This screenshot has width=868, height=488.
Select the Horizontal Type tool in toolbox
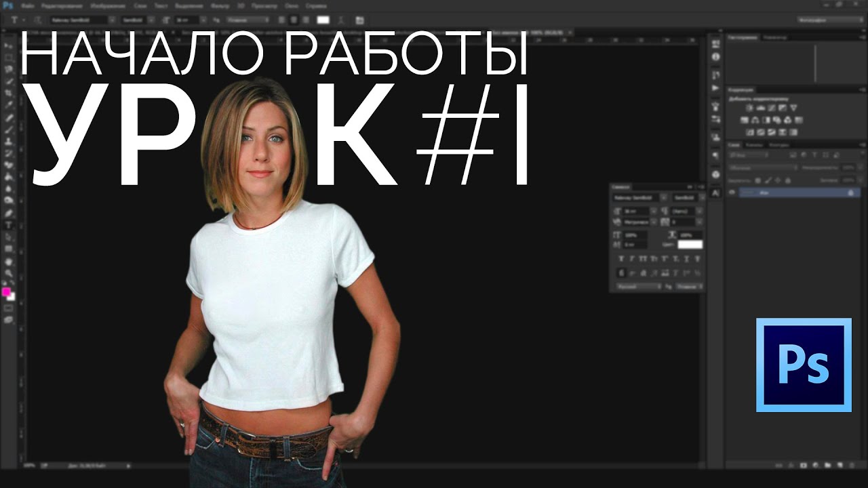pos(9,224)
